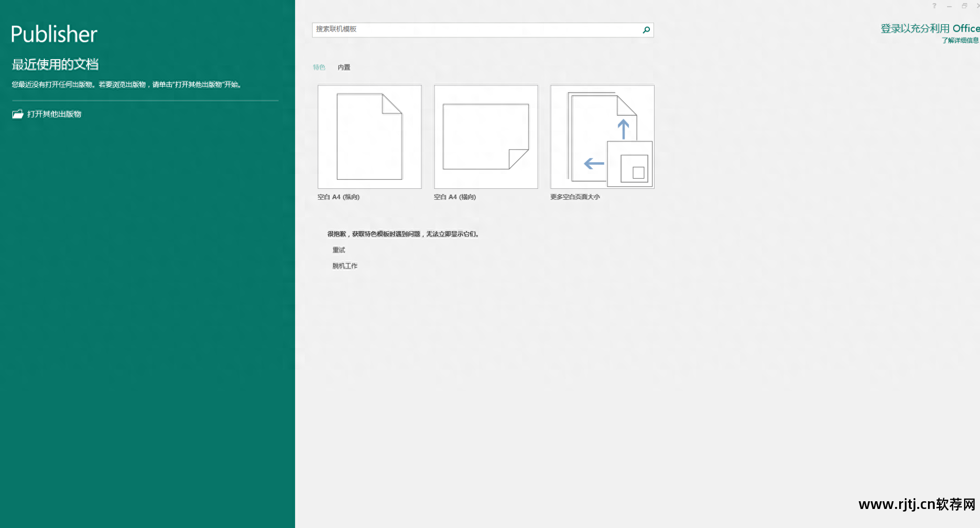Click the help question mark icon
This screenshot has width=980, height=528.
click(934, 6)
